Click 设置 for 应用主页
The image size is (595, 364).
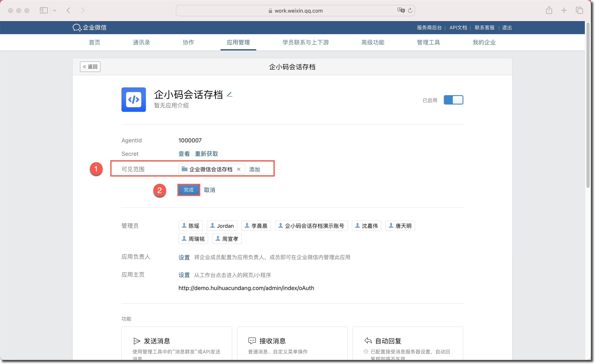[184, 275]
